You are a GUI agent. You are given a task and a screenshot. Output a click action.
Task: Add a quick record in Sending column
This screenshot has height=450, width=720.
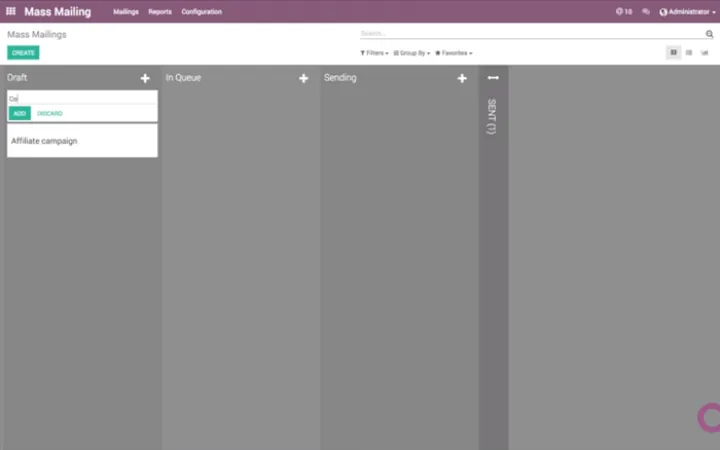click(462, 78)
